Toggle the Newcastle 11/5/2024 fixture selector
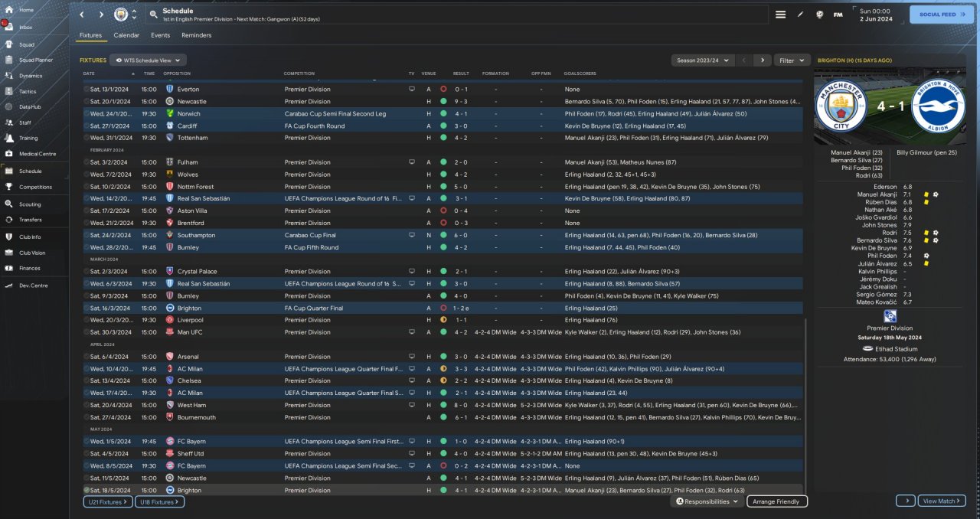The image size is (980, 519). coord(87,478)
